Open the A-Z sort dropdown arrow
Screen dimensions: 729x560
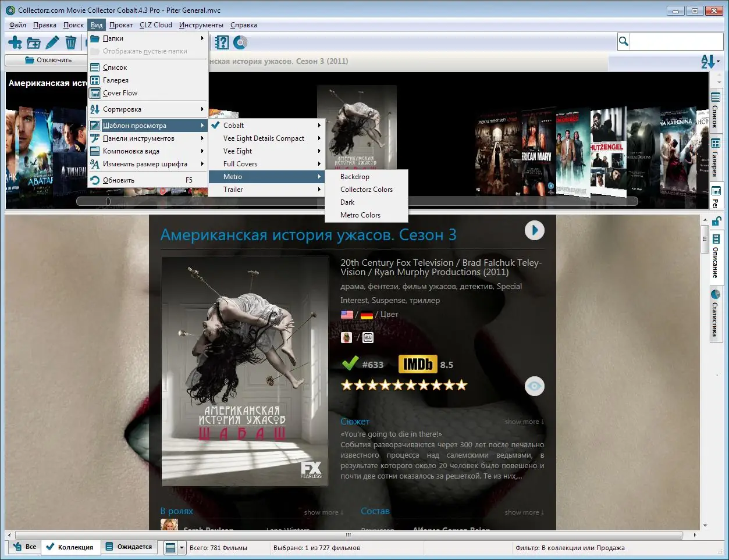(718, 61)
